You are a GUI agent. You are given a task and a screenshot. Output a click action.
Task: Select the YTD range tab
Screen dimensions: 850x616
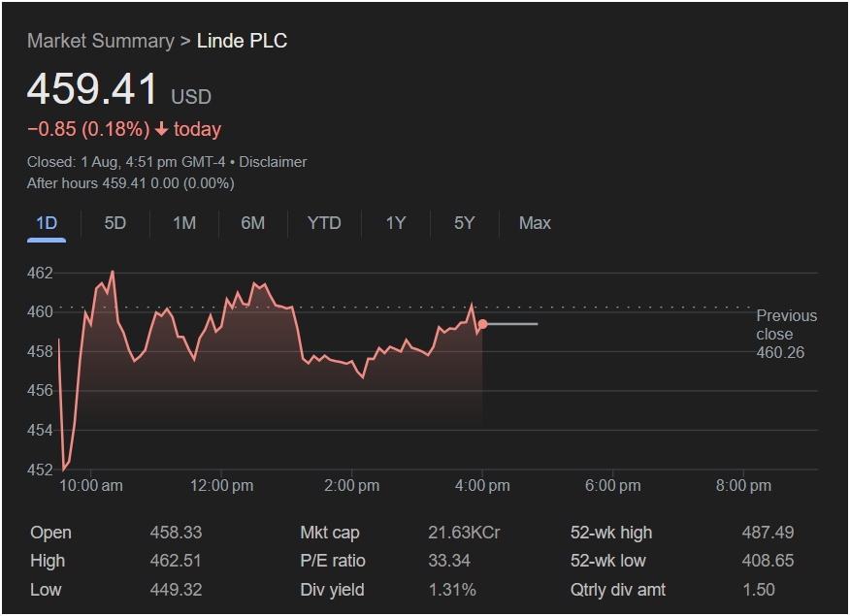324,223
